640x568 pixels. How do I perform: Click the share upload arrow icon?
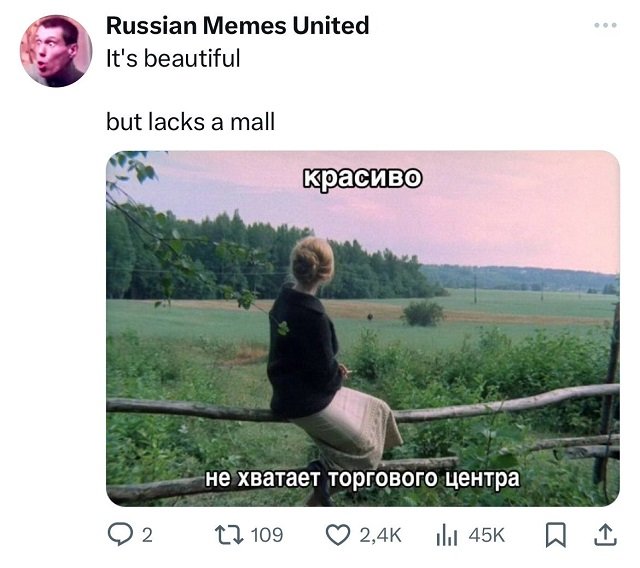[x=604, y=535]
